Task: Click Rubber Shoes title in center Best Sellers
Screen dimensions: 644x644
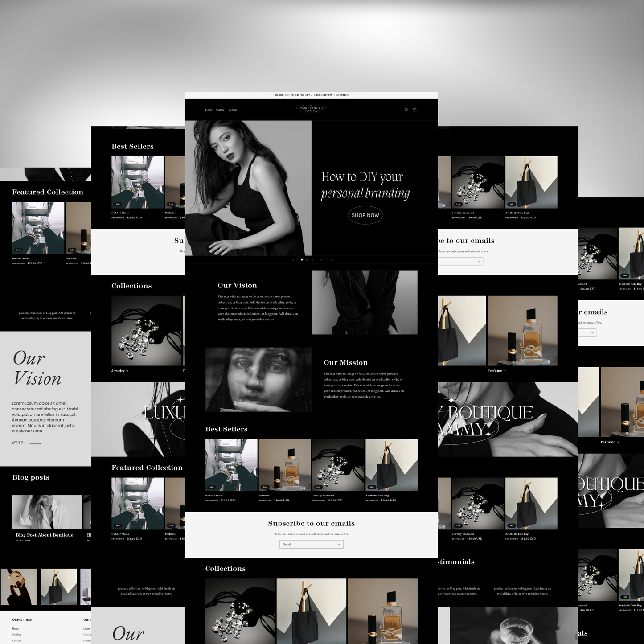Action: (x=214, y=496)
